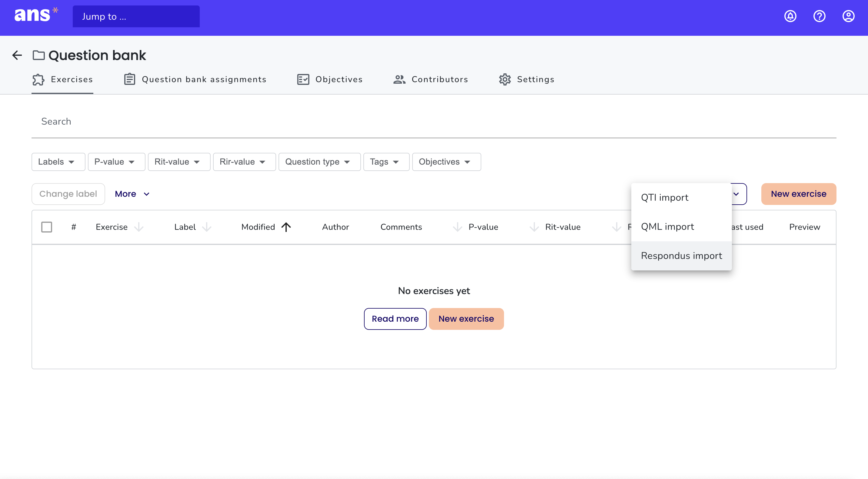
Task: Choose Respondus import option
Action: click(681, 256)
